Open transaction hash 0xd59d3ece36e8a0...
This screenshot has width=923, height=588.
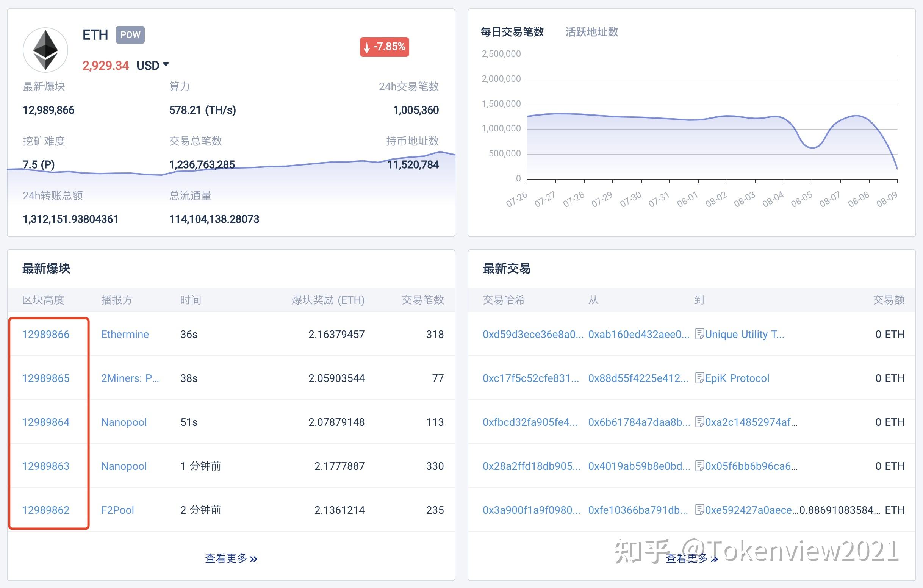[x=533, y=334]
